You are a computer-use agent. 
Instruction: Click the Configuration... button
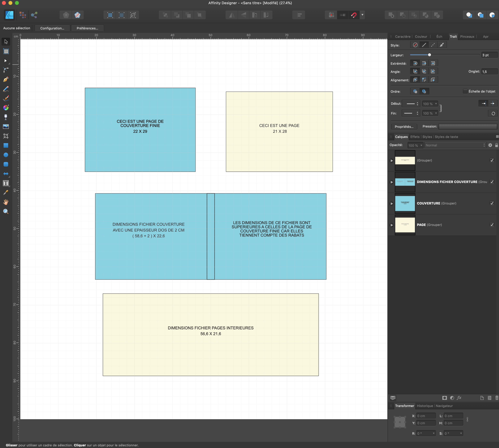tap(52, 28)
